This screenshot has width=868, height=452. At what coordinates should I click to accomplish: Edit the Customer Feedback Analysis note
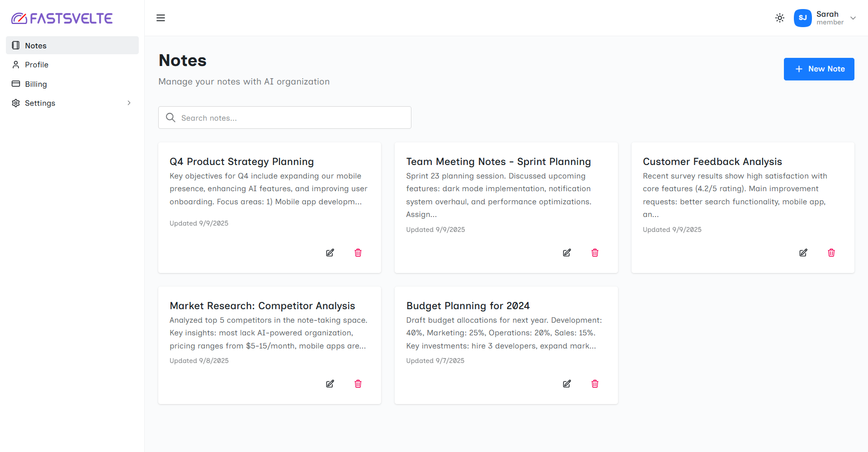tap(803, 253)
